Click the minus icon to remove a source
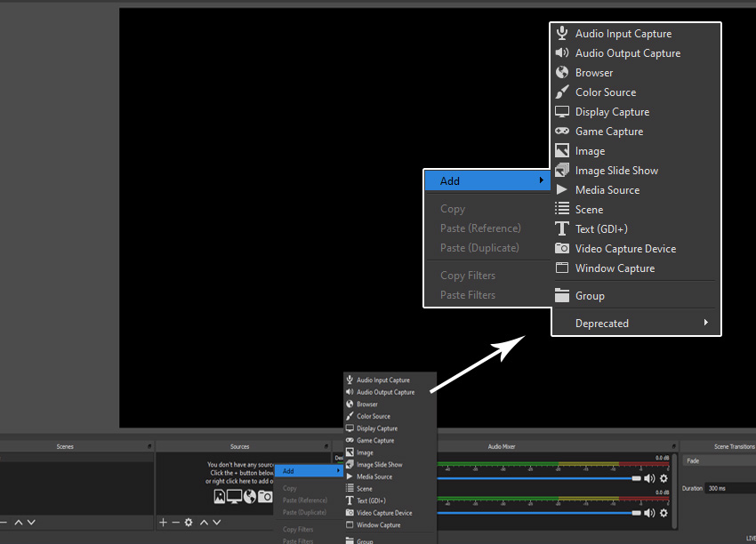The width and height of the screenshot is (756, 544). [174, 523]
